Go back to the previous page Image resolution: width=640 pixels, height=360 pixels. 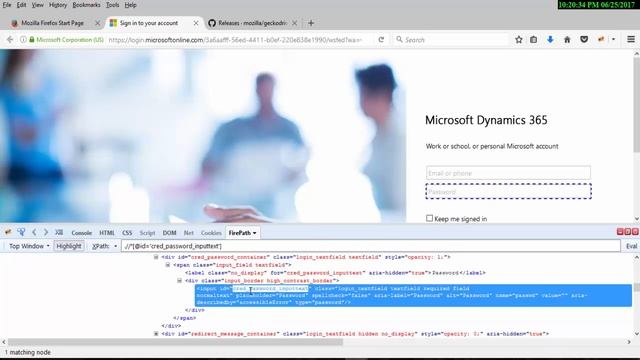[x=10, y=40]
